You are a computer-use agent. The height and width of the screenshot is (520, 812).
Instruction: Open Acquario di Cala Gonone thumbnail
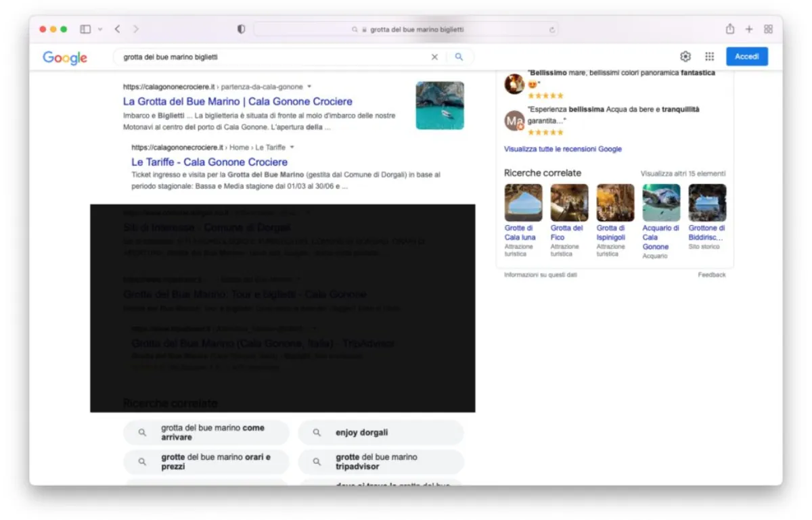(662, 203)
